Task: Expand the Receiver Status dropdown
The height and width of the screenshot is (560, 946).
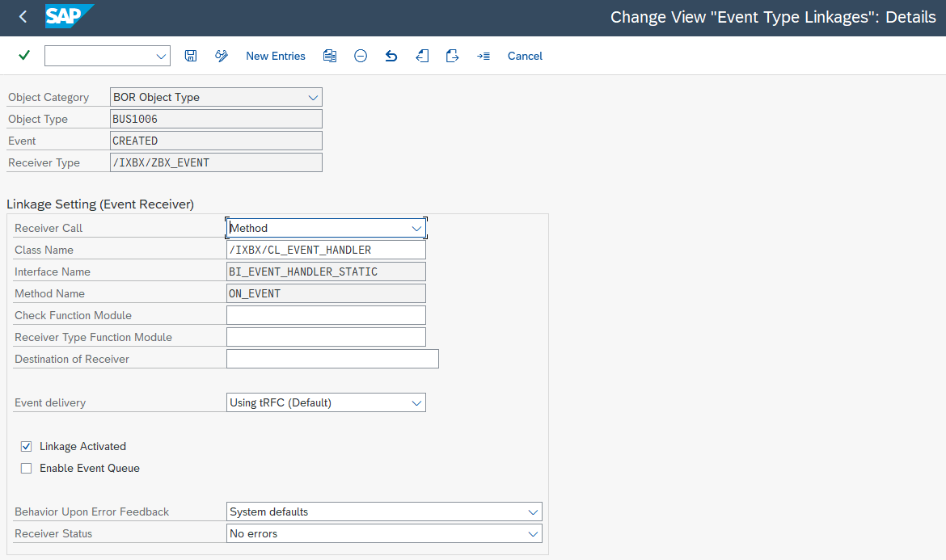Action: (533, 533)
